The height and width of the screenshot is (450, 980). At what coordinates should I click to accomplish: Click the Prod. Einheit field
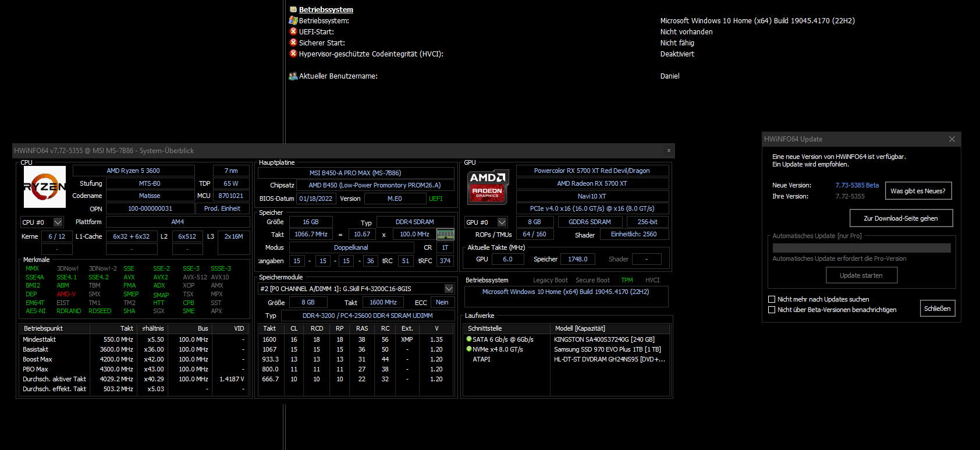(222, 208)
